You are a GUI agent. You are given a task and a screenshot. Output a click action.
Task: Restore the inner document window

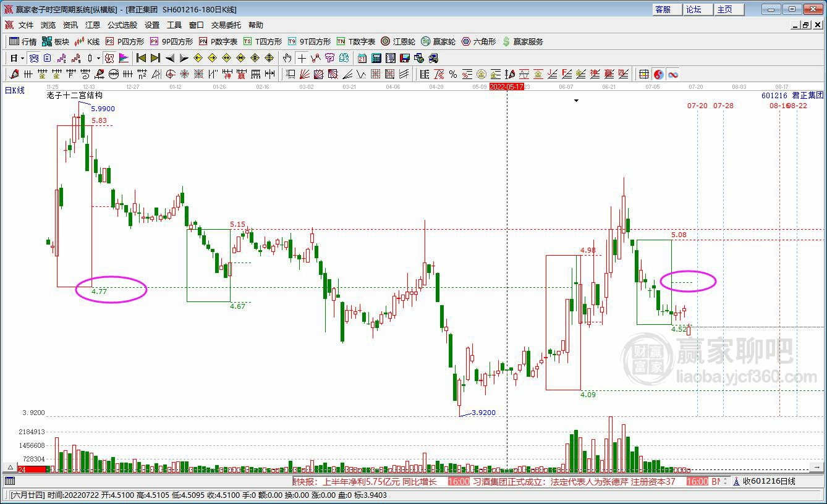click(805, 25)
